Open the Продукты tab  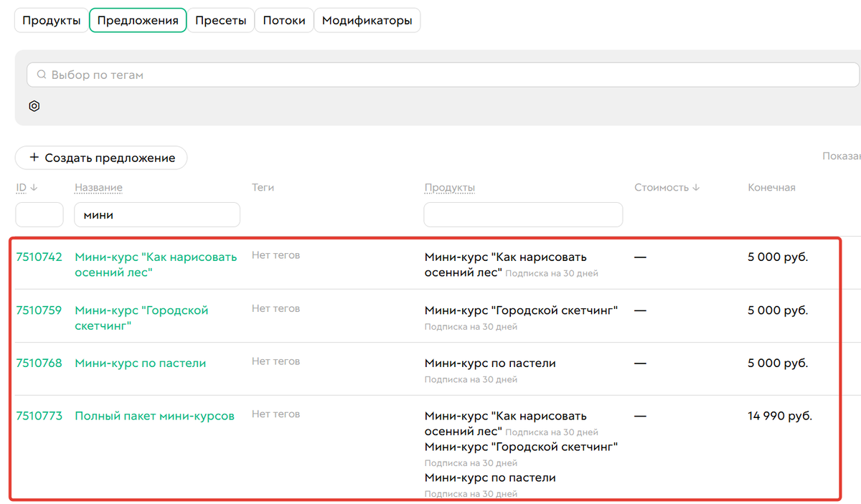coord(51,20)
